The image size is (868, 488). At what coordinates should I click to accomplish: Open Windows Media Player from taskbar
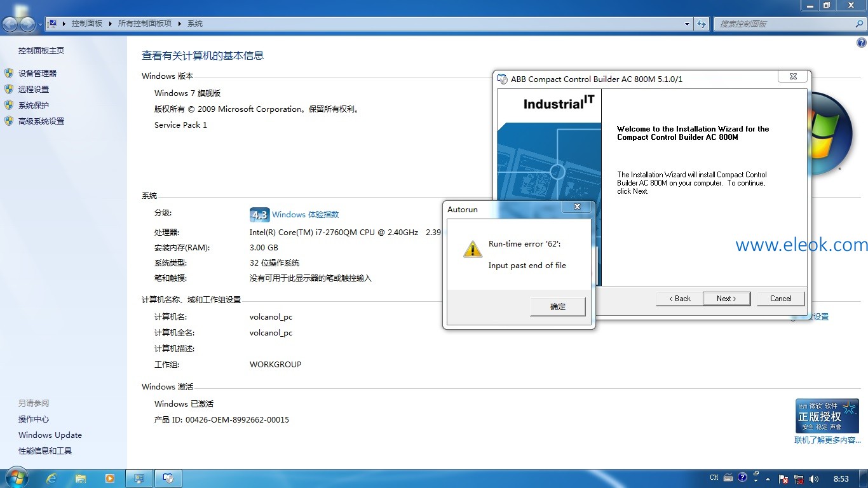tap(110, 478)
